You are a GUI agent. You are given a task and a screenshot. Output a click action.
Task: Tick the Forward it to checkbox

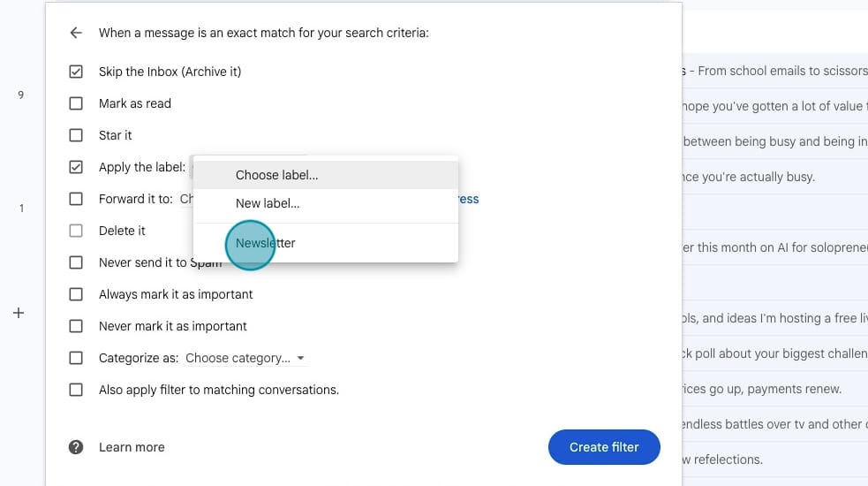coord(76,199)
